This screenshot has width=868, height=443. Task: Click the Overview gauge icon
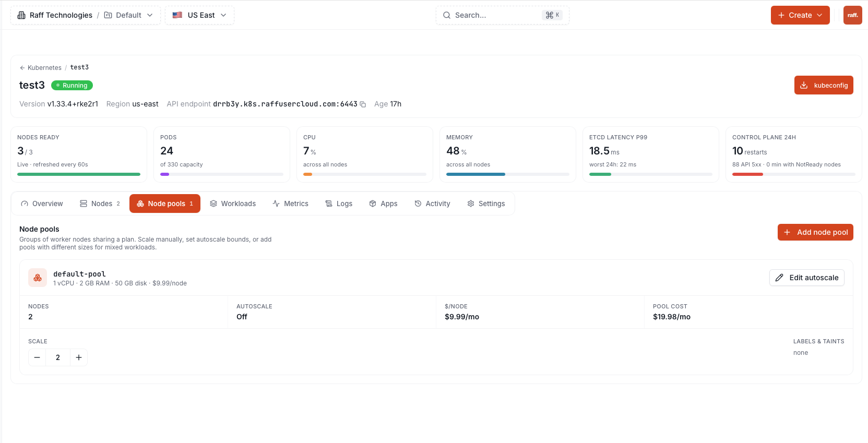(x=25, y=203)
